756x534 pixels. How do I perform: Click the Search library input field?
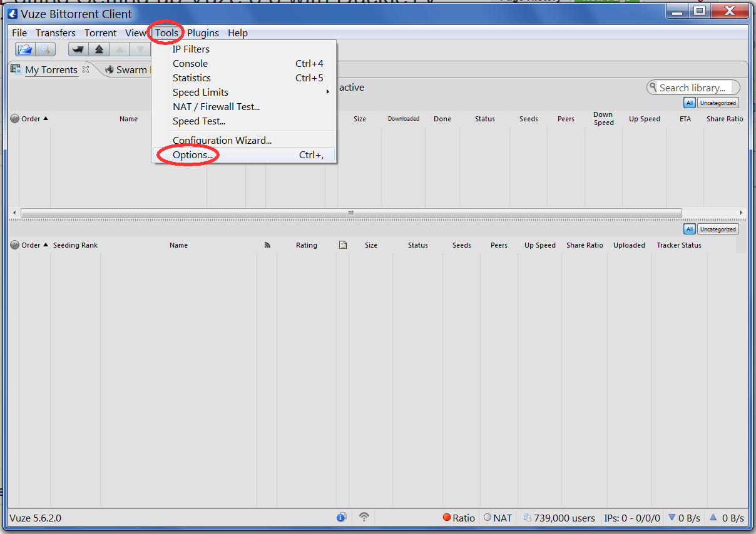coord(693,88)
